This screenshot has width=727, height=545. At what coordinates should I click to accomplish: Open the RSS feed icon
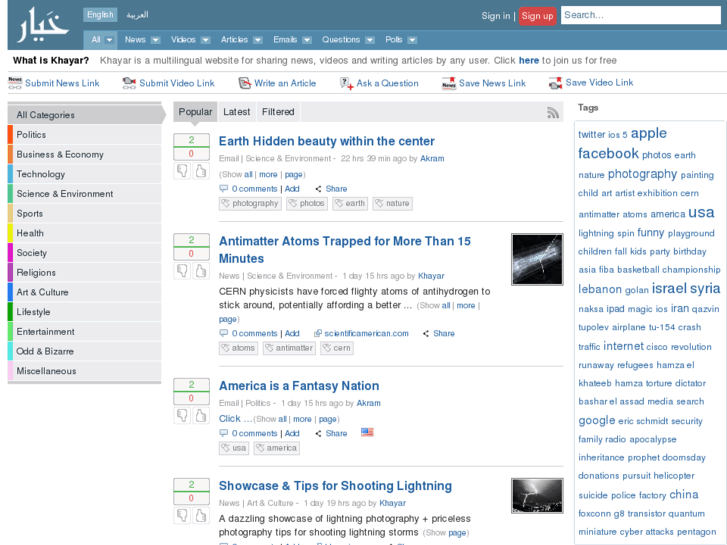click(553, 112)
